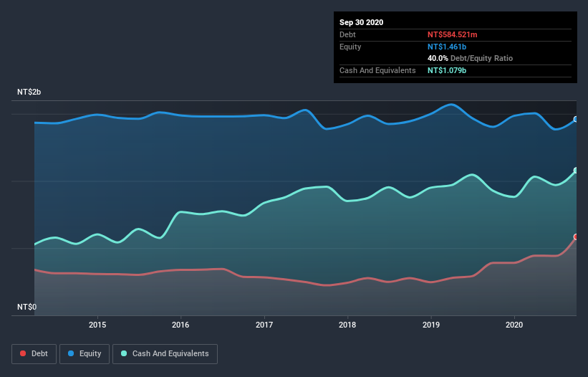Image resolution: width=588 pixels, height=377 pixels.
Task: Click the 2016 x-axis label
Action: click(180, 325)
